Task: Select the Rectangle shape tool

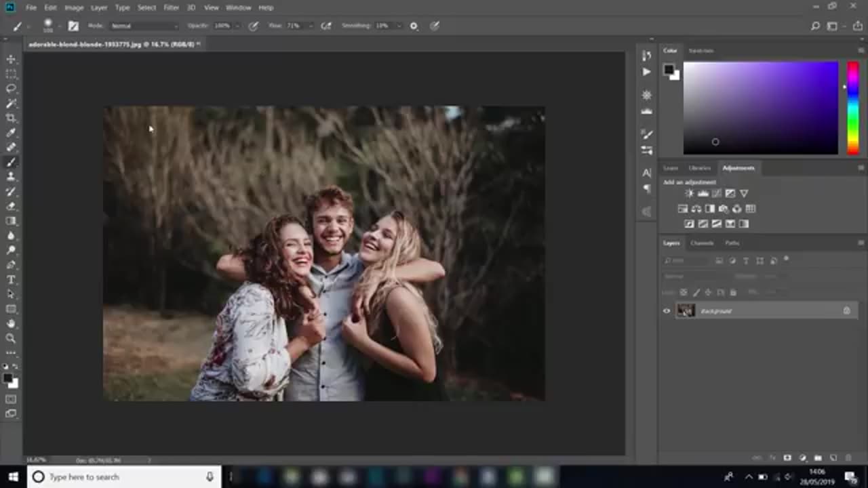Action: (x=11, y=309)
